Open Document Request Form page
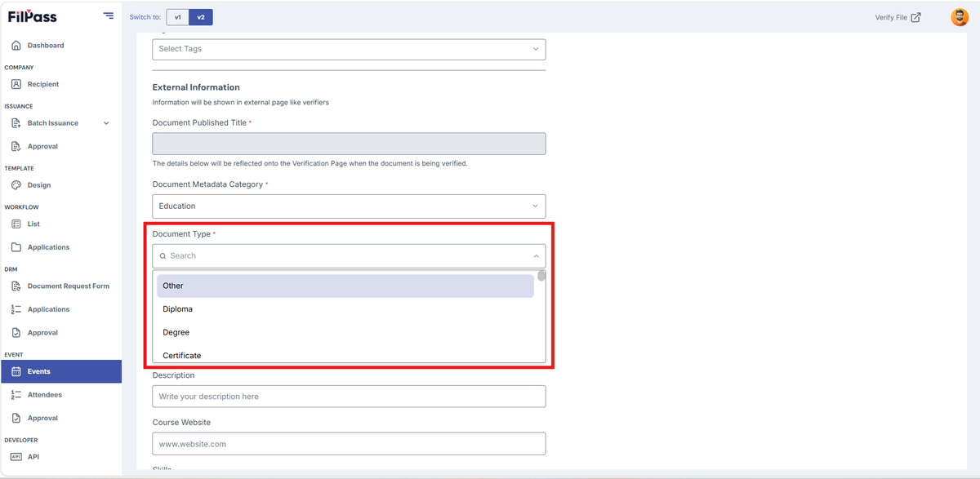980x479 pixels. tap(69, 286)
